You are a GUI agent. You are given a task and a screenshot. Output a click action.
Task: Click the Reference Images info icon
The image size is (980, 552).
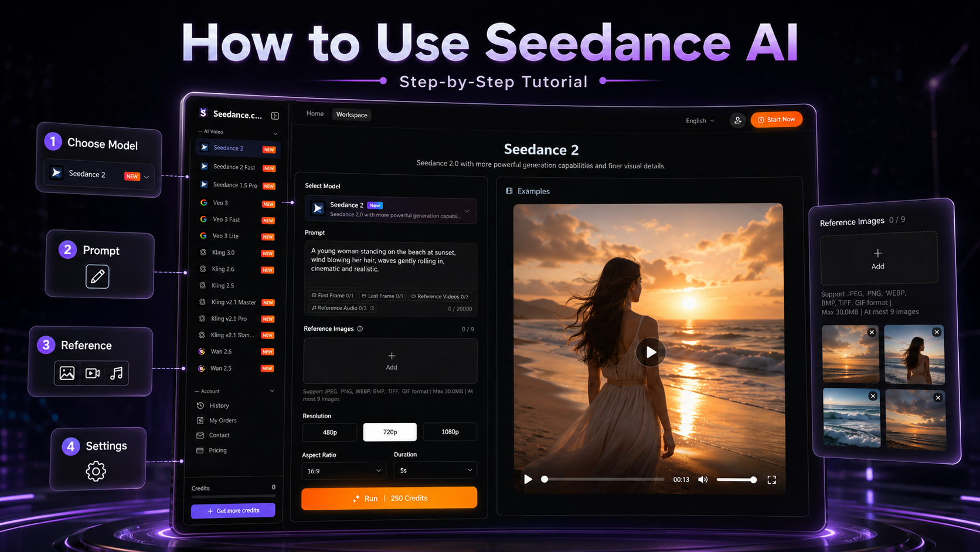point(360,329)
